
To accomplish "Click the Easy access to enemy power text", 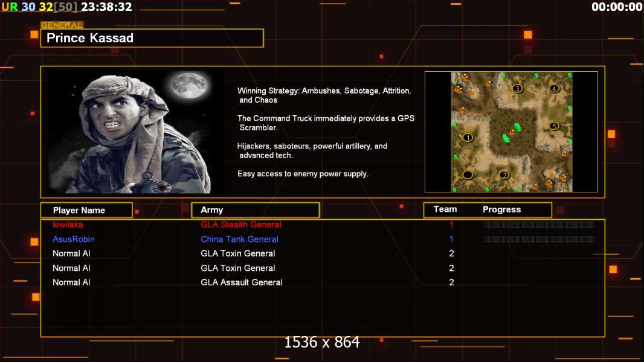I will (303, 174).
